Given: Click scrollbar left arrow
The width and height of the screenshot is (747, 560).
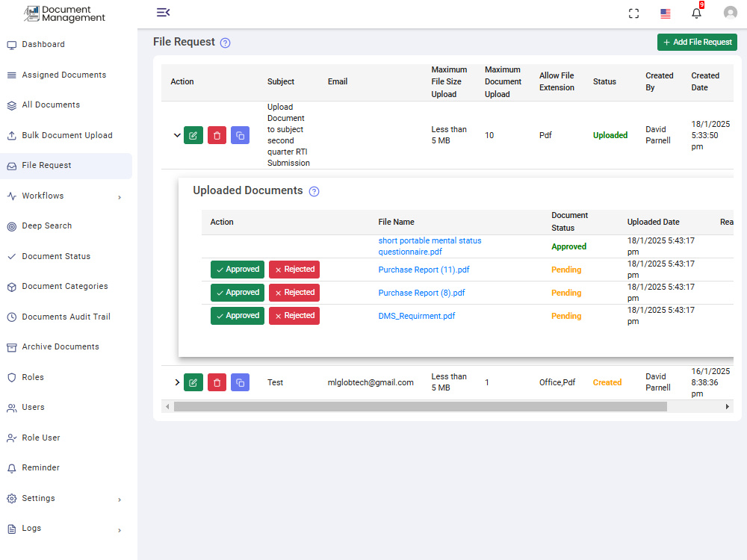Looking at the screenshot, I should coord(167,407).
